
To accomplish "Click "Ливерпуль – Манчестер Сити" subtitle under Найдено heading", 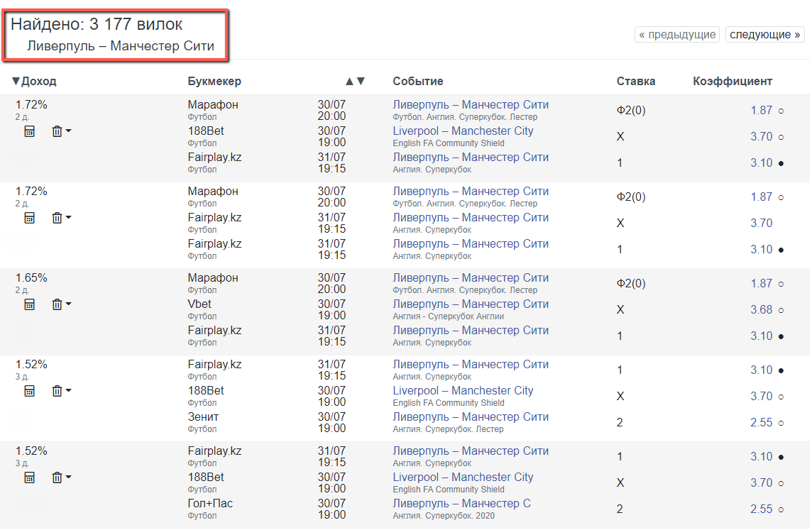I will coord(121,46).
